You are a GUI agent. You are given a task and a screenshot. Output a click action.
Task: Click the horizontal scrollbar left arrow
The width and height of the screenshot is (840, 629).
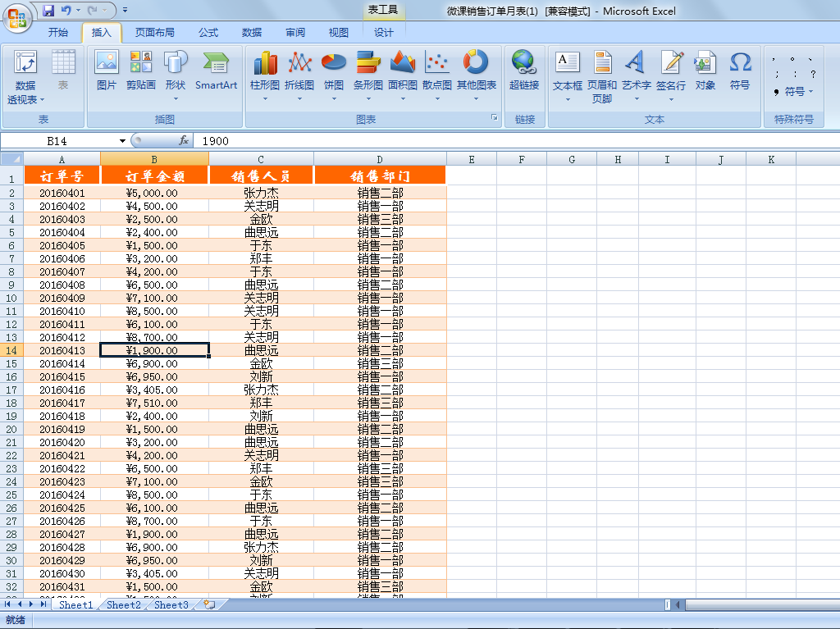(678, 605)
